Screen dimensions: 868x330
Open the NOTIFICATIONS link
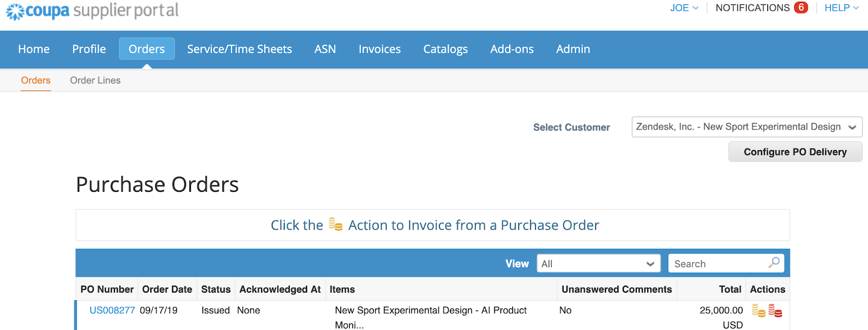(752, 8)
